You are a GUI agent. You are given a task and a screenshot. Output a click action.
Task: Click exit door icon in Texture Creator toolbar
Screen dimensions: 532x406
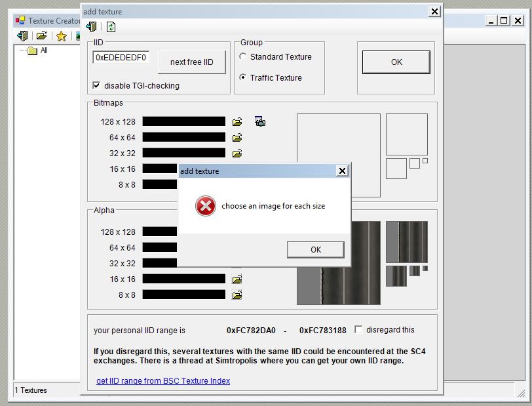point(22,35)
